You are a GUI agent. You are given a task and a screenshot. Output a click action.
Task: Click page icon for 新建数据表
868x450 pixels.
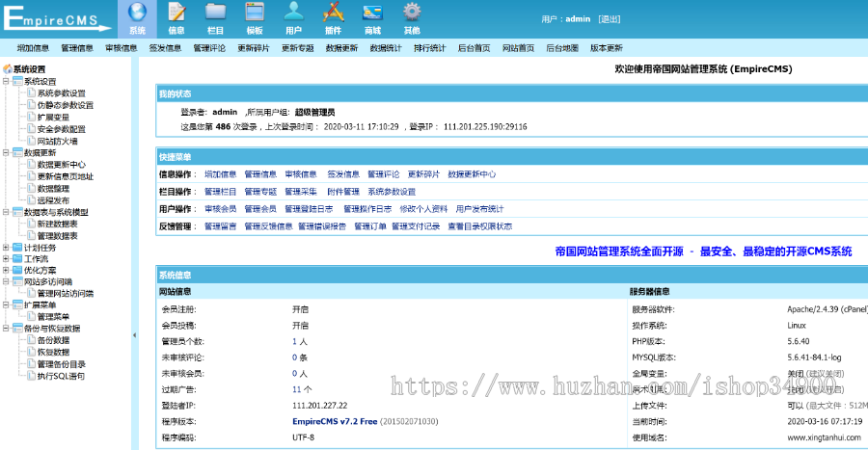click(32, 224)
